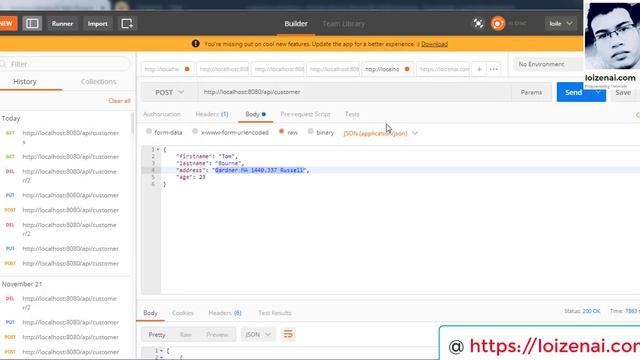640x360 pixels.
Task: Click the interceptor satellite icon
Action: [478, 24]
